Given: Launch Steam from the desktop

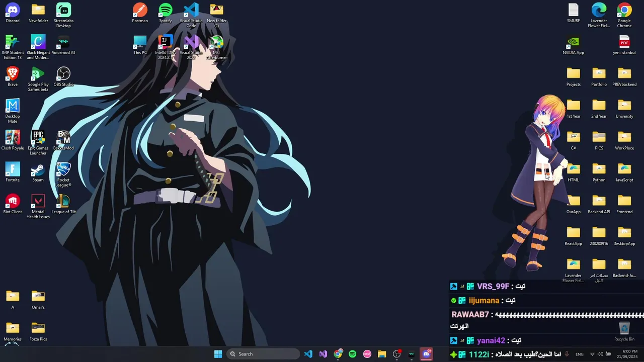Looking at the screenshot, I should click(38, 172).
